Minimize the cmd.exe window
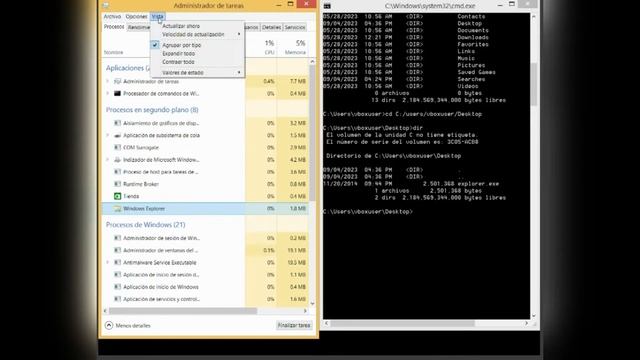This screenshot has height=360, width=640. (500, 5)
